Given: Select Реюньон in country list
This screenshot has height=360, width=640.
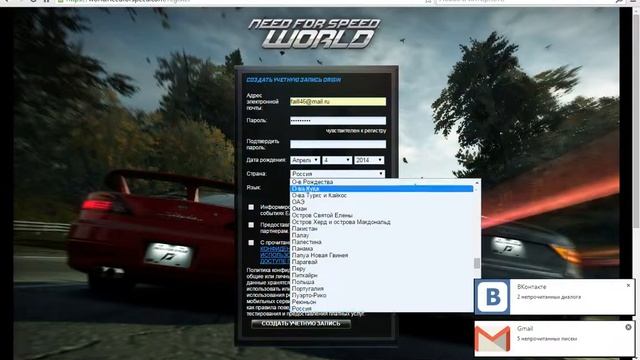Looking at the screenshot, I should pos(382,302).
